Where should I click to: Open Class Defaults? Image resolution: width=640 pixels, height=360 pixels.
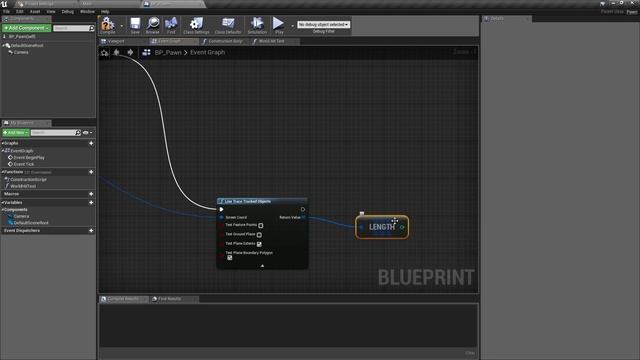[228, 25]
